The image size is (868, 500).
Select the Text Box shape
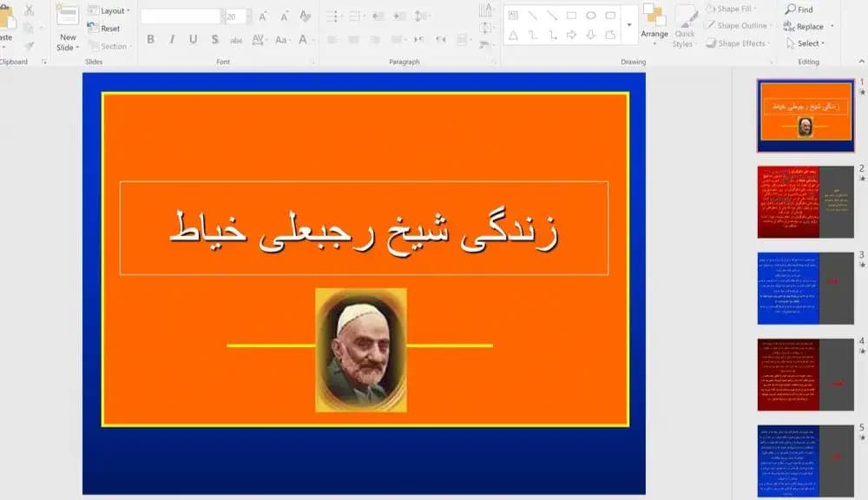click(x=513, y=16)
